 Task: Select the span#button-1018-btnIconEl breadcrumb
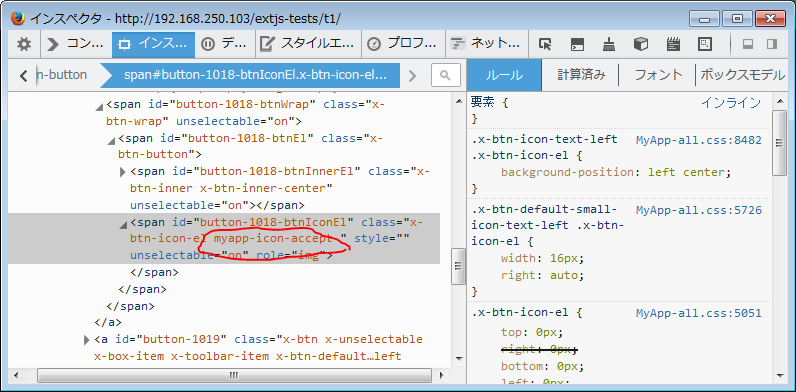(255, 76)
